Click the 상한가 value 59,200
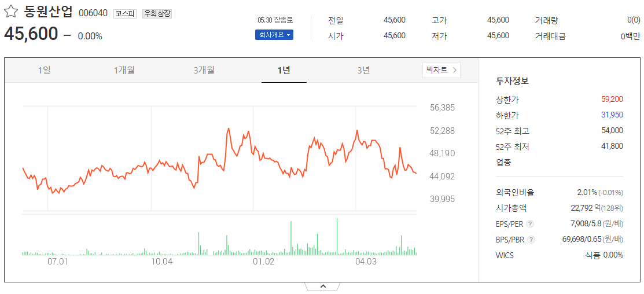The width and height of the screenshot is (644, 294). coord(612,99)
